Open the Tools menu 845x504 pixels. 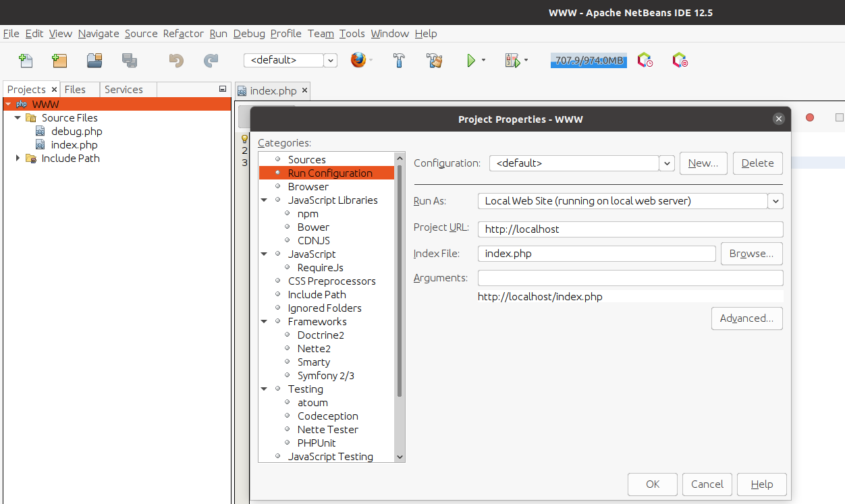[352, 34]
